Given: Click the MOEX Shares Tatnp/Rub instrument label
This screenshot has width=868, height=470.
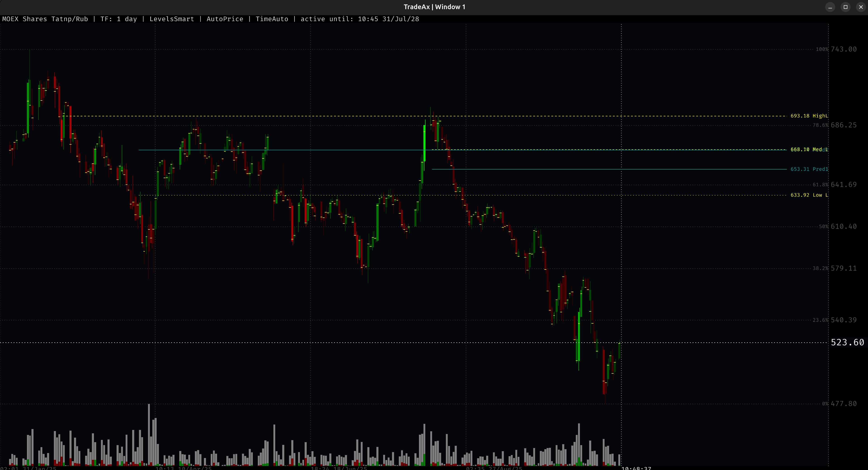Looking at the screenshot, I should 45,19.
